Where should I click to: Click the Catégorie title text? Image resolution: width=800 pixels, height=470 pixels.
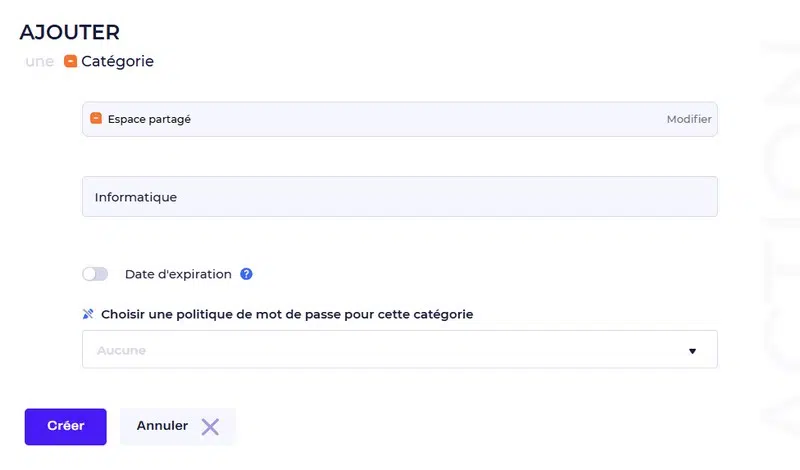(x=118, y=61)
